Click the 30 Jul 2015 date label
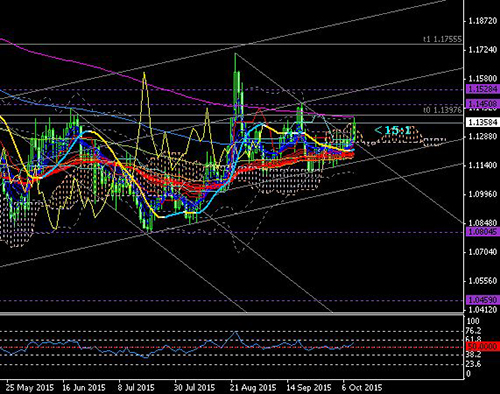This screenshot has height=394, width=500. click(x=194, y=388)
